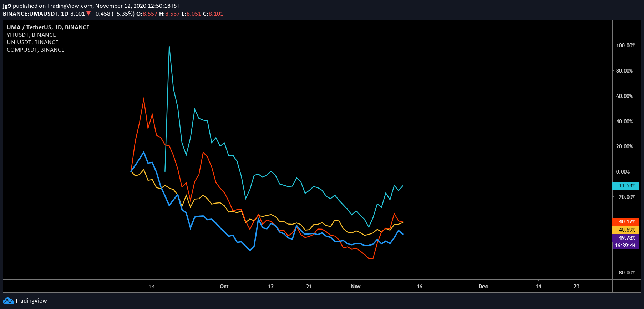
Task: Click the TradingView cloud logo icon
Action: tap(8, 301)
